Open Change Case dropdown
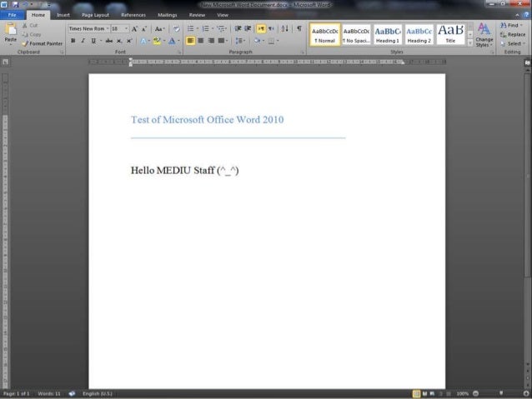This screenshot has width=532, height=399. coord(159,29)
